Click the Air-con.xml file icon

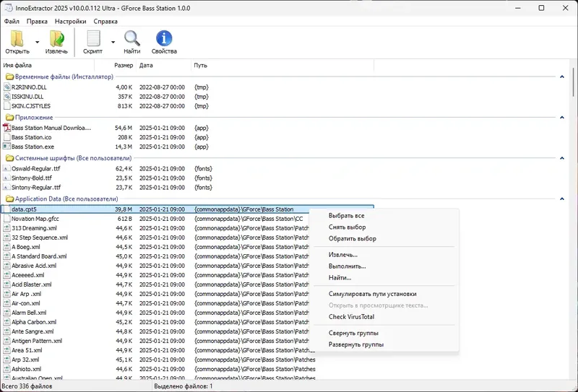pos(7,303)
